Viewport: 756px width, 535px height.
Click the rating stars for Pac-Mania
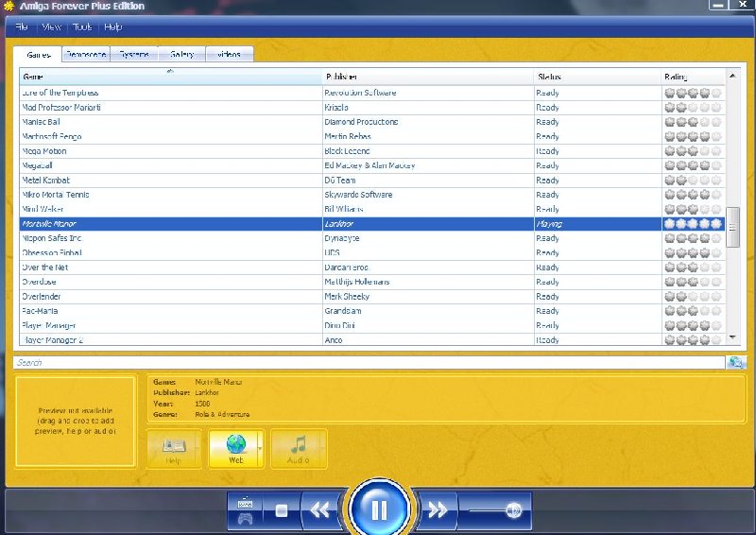693,311
